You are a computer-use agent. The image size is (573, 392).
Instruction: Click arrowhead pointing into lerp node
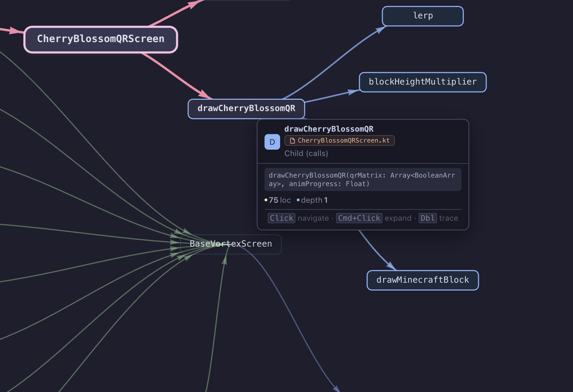coord(380,30)
